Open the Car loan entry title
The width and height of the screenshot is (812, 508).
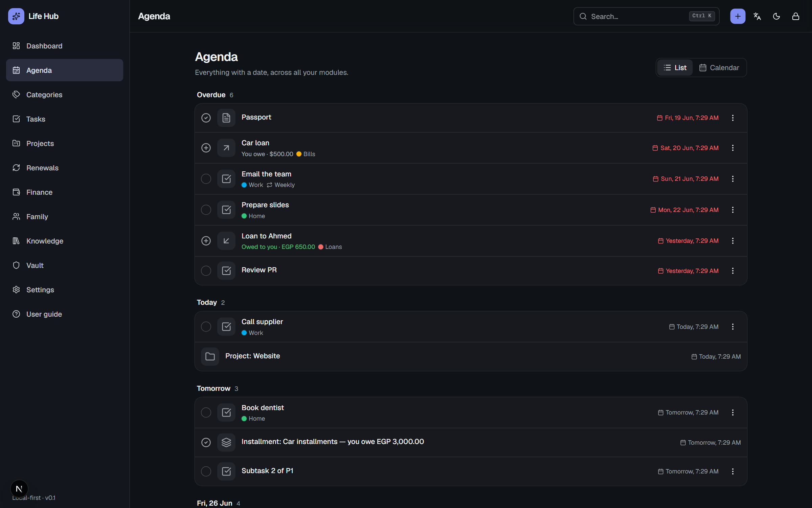pos(255,143)
